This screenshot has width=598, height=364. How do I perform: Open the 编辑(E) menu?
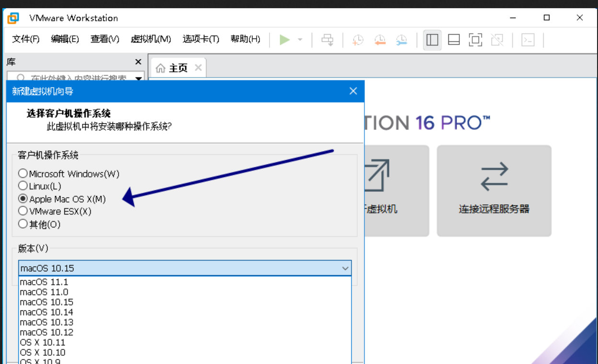[x=65, y=39]
